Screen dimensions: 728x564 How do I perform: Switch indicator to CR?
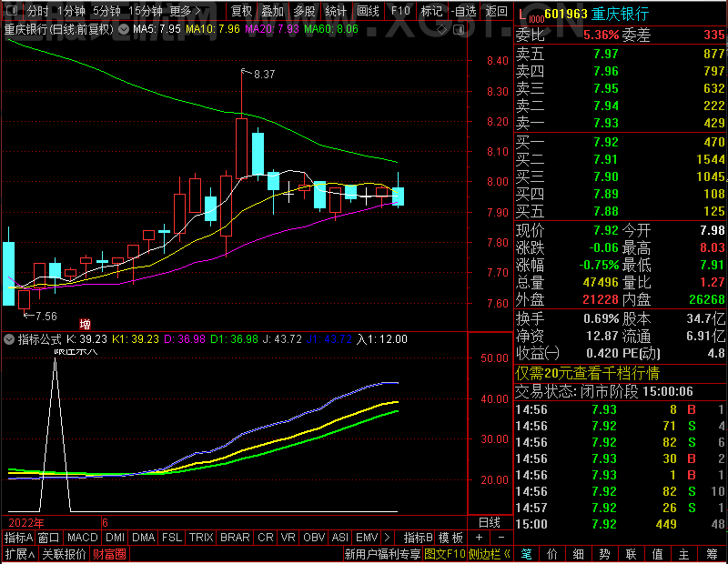[266, 538]
